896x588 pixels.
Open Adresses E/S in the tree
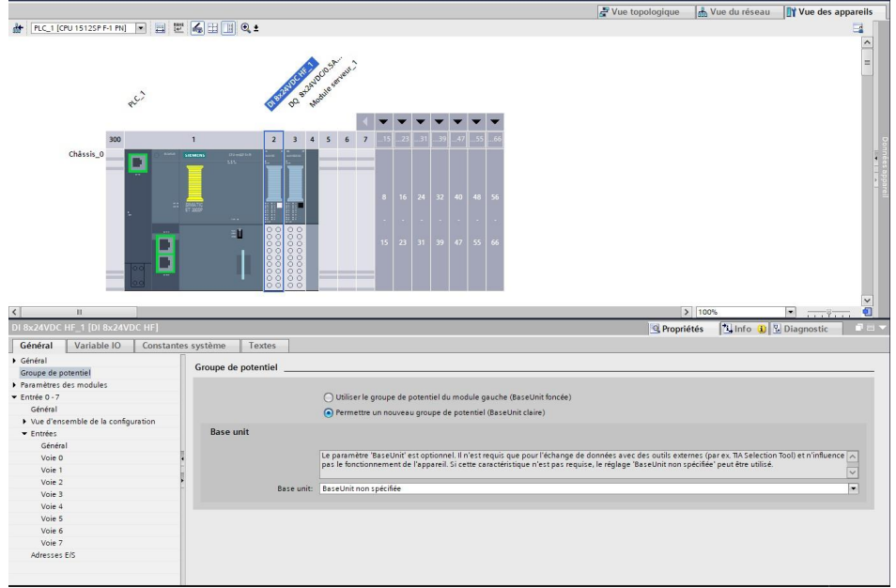pyautogui.click(x=54, y=555)
